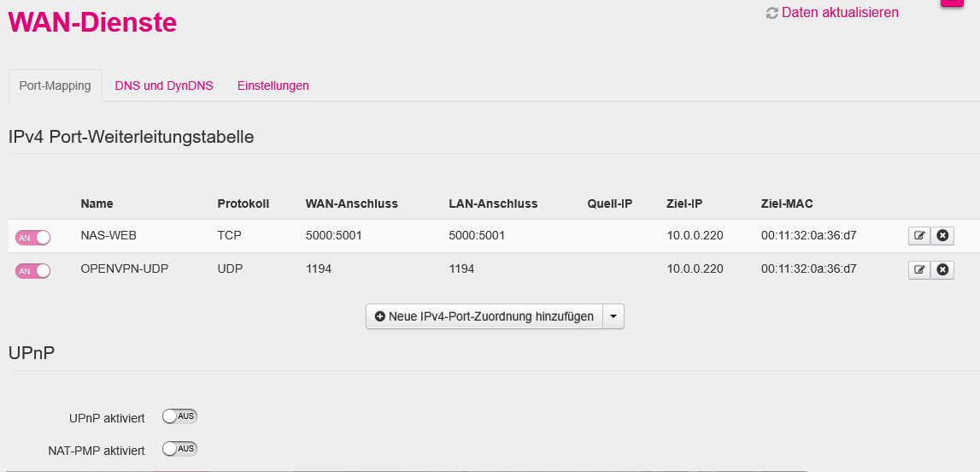Click the OPENVPN-UDP name cell
Screen dimensions: 980x472
pyautogui.click(x=125, y=268)
